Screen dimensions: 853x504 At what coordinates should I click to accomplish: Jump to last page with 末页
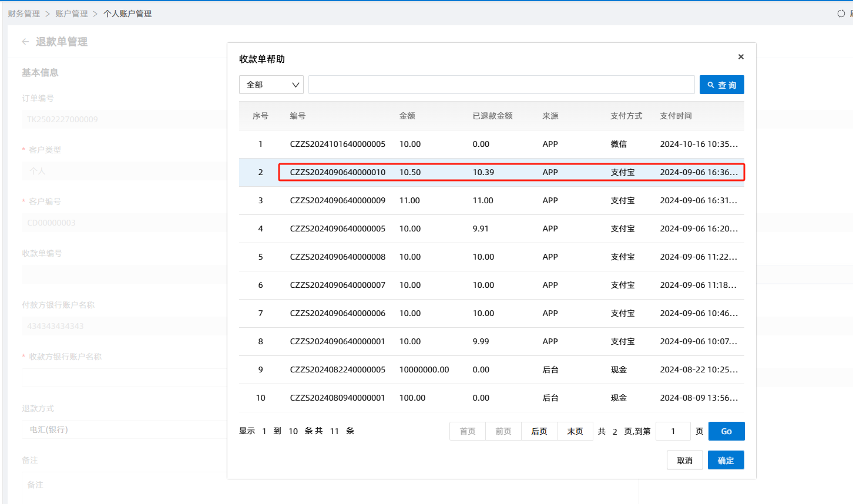click(x=575, y=431)
